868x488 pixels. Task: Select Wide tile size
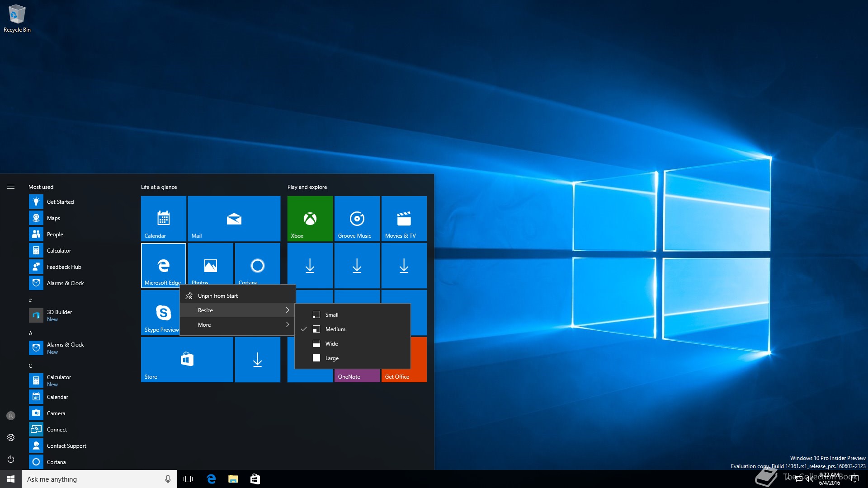point(352,343)
